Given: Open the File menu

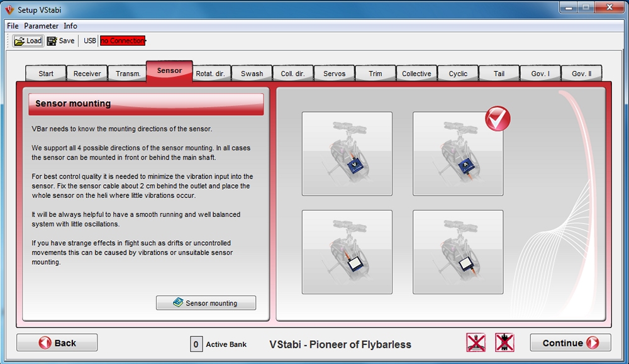Looking at the screenshot, I should [13, 26].
